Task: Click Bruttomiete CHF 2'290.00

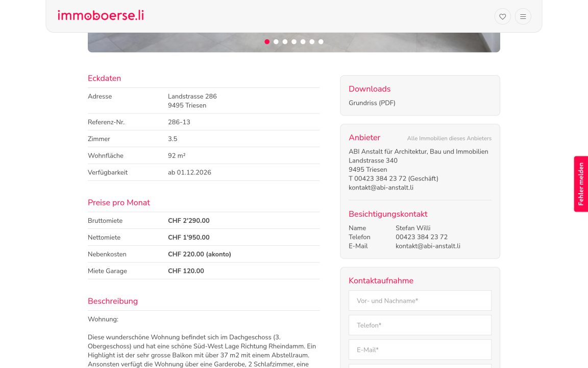Action: tap(189, 221)
